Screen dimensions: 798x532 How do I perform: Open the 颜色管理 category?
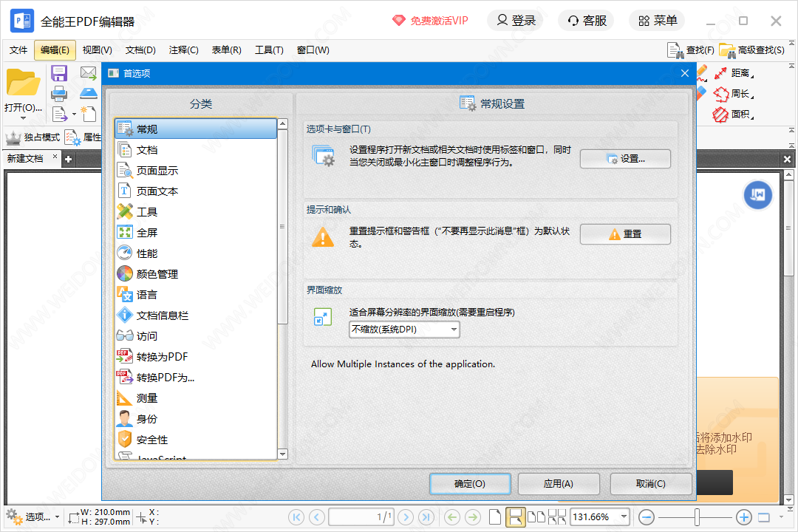196,274
